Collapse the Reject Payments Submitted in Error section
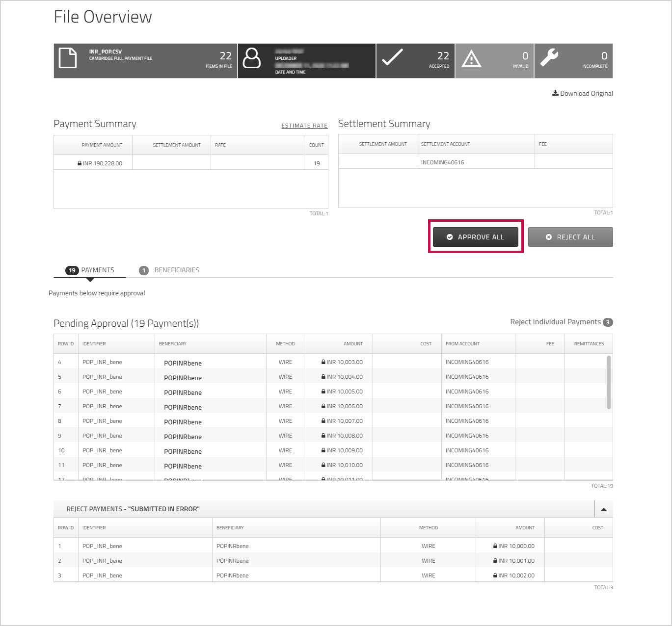The height and width of the screenshot is (626, 672). [604, 509]
